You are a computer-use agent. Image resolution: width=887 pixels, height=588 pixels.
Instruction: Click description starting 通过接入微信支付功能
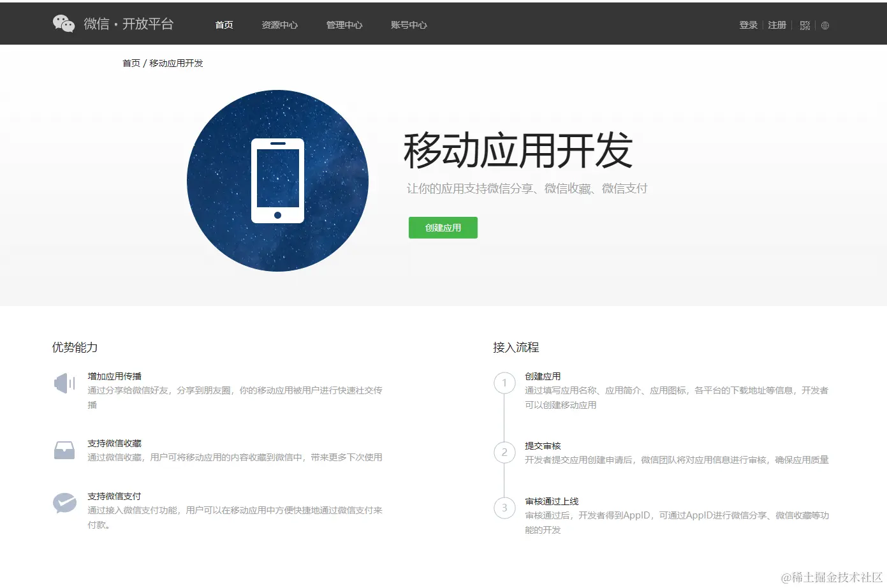[x=235, y=517]
